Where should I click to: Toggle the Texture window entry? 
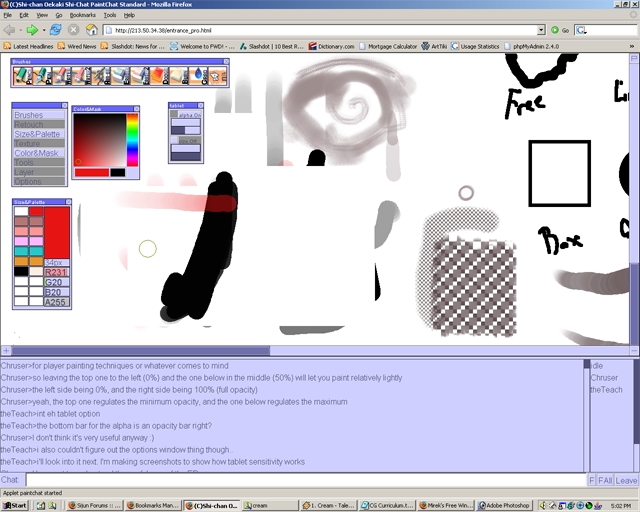(x=39, y=143)
